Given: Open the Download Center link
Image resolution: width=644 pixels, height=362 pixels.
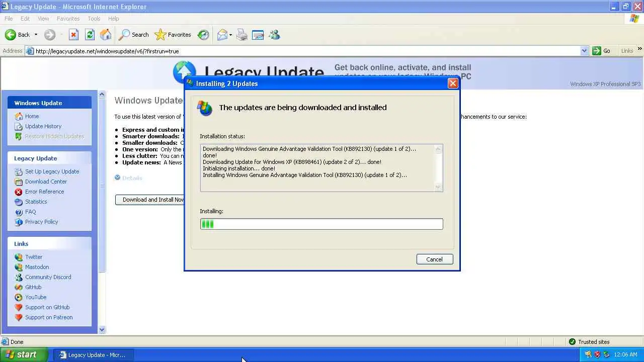Looking at the screenshot, I should coord(46,182).
